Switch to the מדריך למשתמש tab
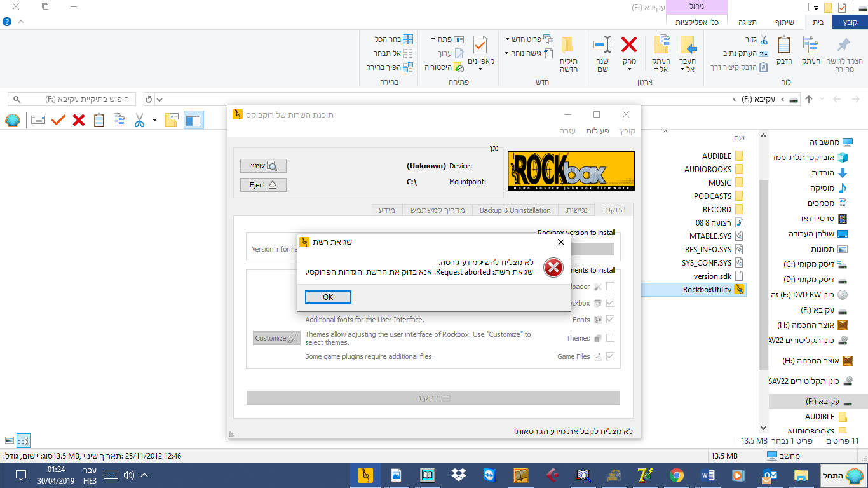This screenshot has height=488, width=868. [x=437, y=210]
